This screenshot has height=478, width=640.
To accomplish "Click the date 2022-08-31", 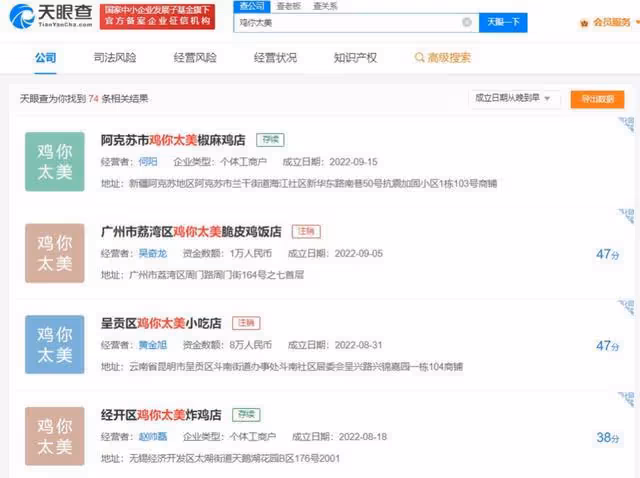I will tap(359, 345).
